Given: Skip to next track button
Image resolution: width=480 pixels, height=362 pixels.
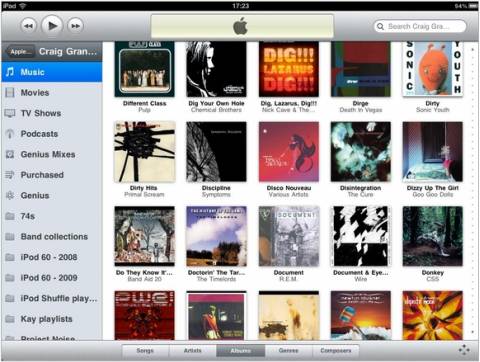Looking at the screenshot, I should 75,26.
